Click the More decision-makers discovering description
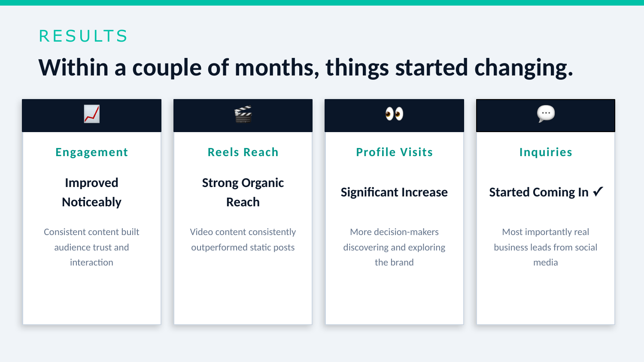 [x=394, y=247]
